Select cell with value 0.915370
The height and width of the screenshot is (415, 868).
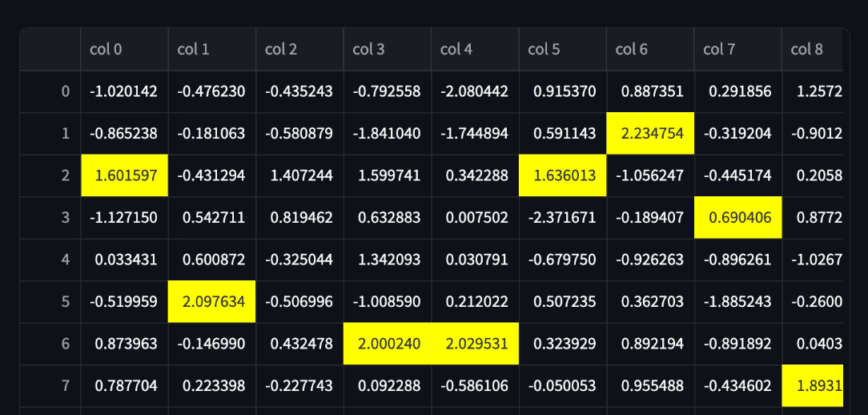click(562, 91)
